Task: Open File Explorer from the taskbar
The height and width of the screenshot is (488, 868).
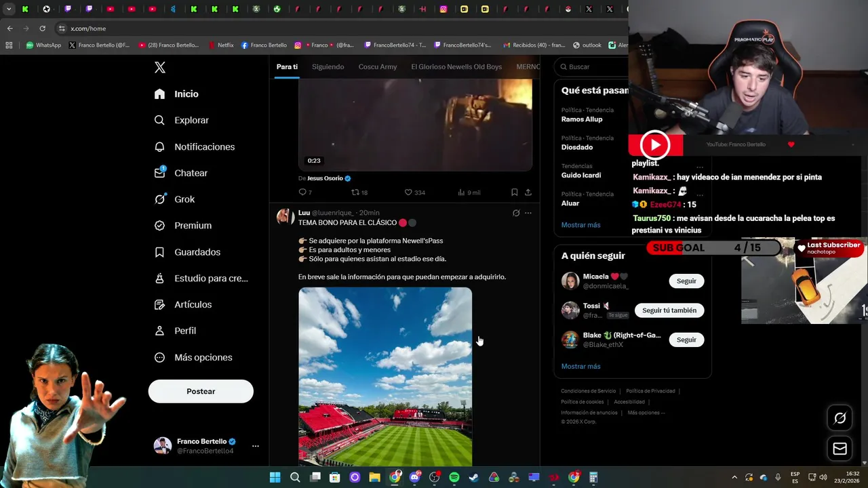Action: click(374, 477)
